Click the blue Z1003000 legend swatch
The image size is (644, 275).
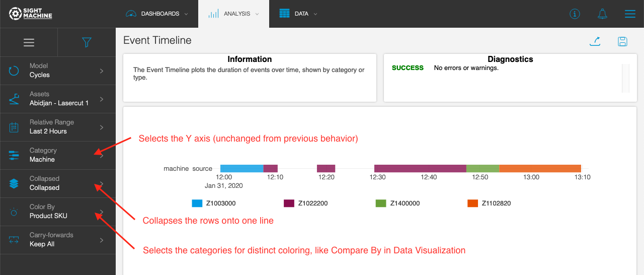pyautogui.click(x=197, y=203)
